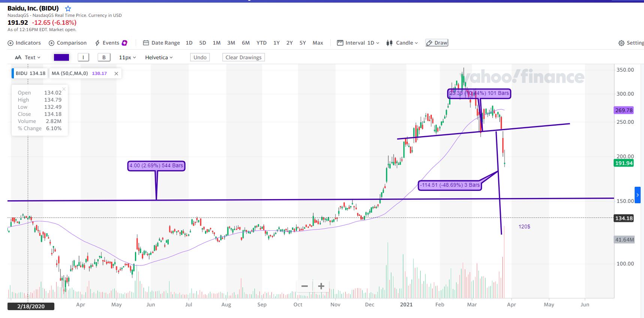Screen dimensions: 644x318
Task: Select the MA (50,C,MA,0) indicator label
Action: pos(70,73)
